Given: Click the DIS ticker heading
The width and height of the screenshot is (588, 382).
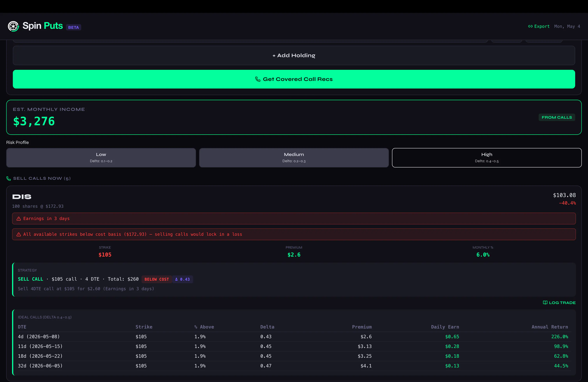Looking at the screenshot, I should (22, 197).
